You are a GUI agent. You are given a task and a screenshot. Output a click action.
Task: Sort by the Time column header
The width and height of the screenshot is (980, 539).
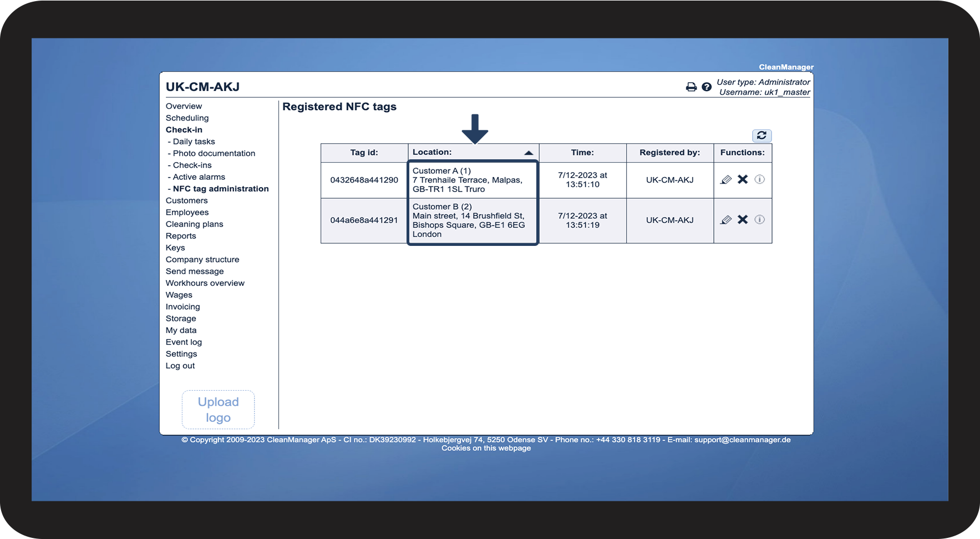pyautogui.click(x=582, y=153)
